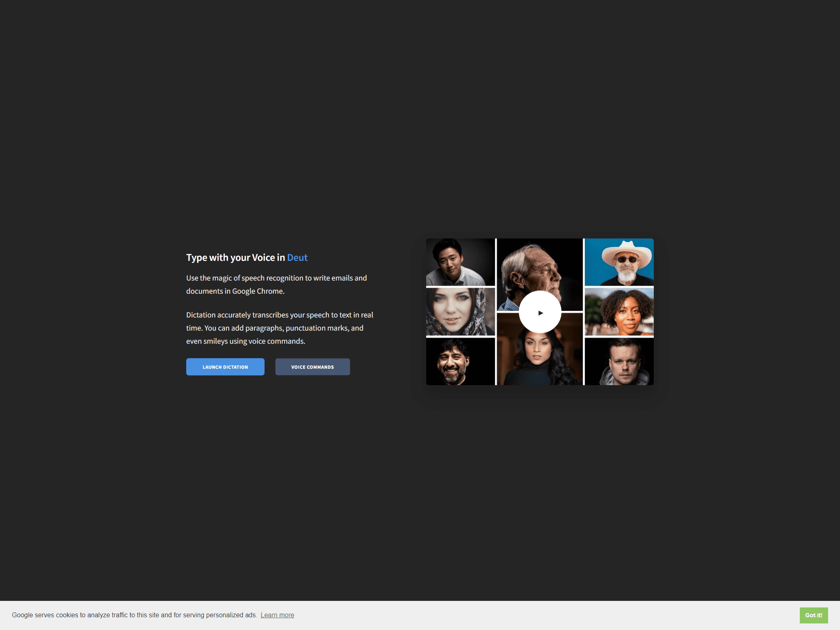Click the Launch Dictation button
The width and height of the screenshot is (840, 630).
click(225, 367)
